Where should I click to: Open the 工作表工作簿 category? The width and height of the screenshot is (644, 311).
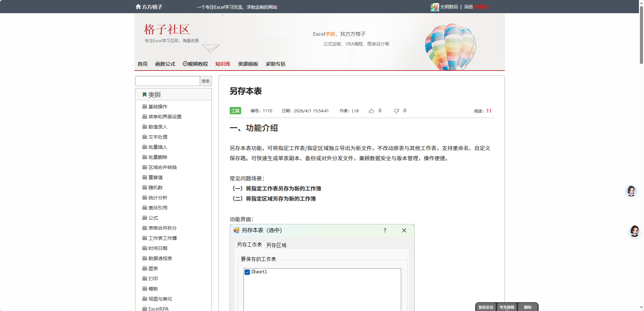[x=162, y=238]
